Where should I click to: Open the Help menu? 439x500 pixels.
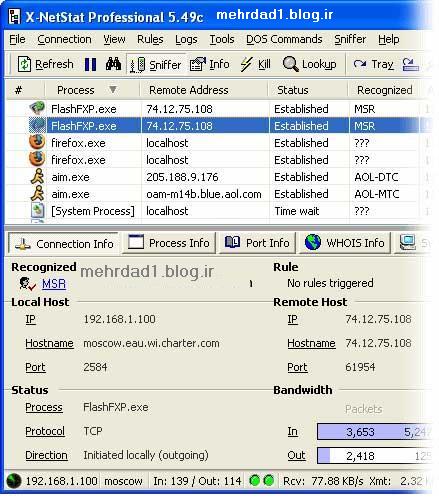(x=389, y=39)
